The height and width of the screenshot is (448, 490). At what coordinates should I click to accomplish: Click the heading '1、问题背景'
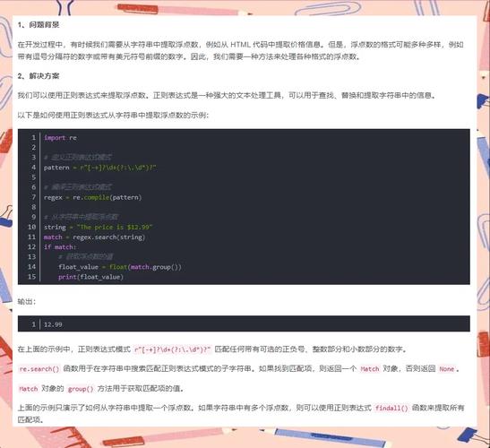click(x=39, y=25)
